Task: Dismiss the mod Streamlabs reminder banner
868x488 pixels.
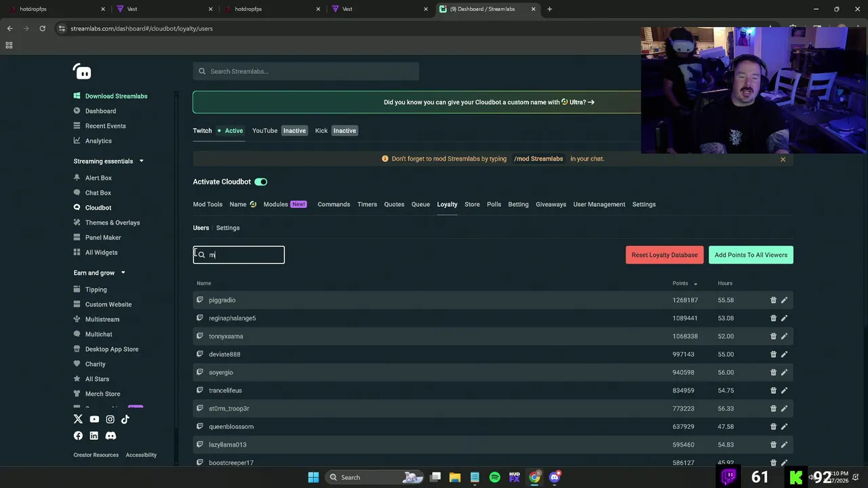Action: (783, 159)
